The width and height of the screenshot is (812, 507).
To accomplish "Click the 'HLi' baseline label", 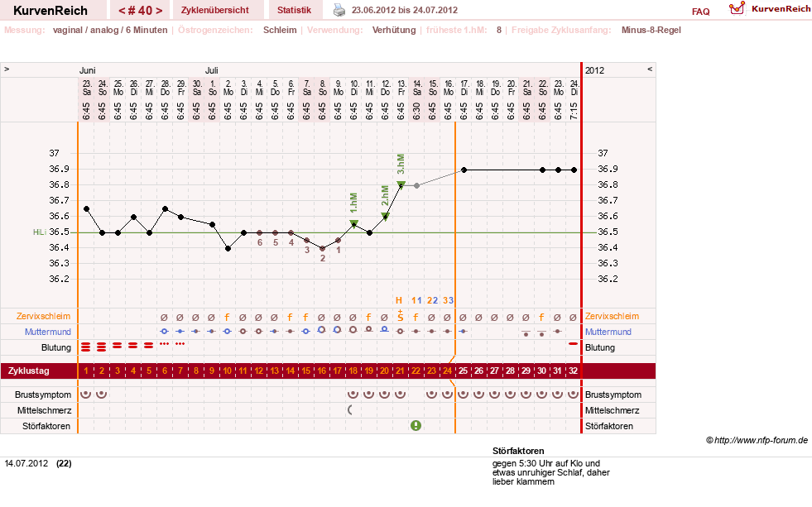I will (40, 232).
